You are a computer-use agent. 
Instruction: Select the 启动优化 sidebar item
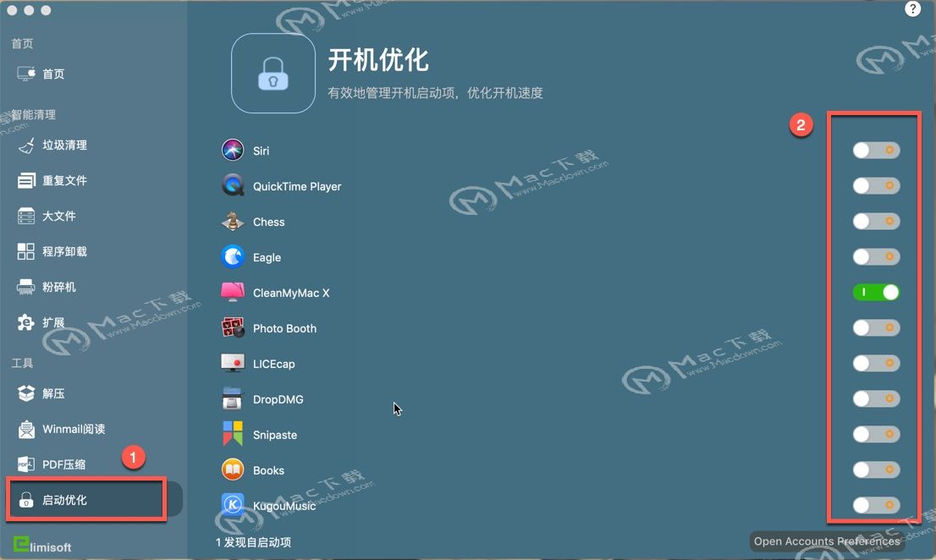click(94, 500)
